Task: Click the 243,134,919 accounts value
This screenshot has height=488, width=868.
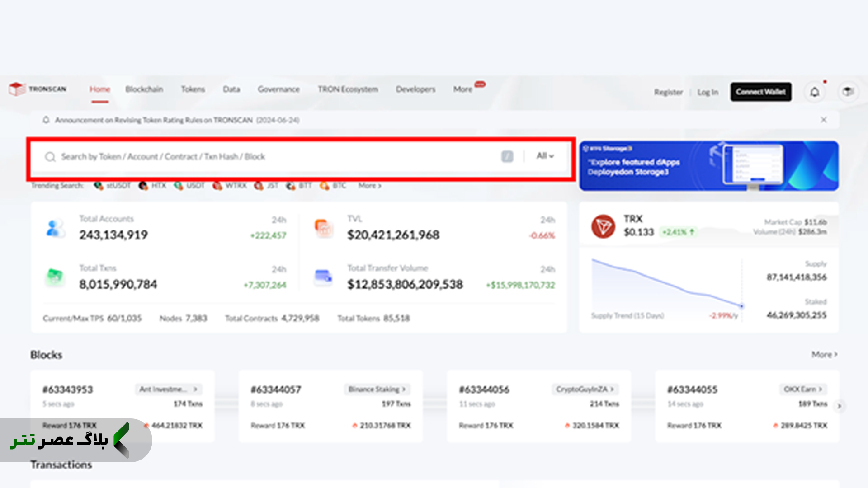Action: click(x=113, y=235)
